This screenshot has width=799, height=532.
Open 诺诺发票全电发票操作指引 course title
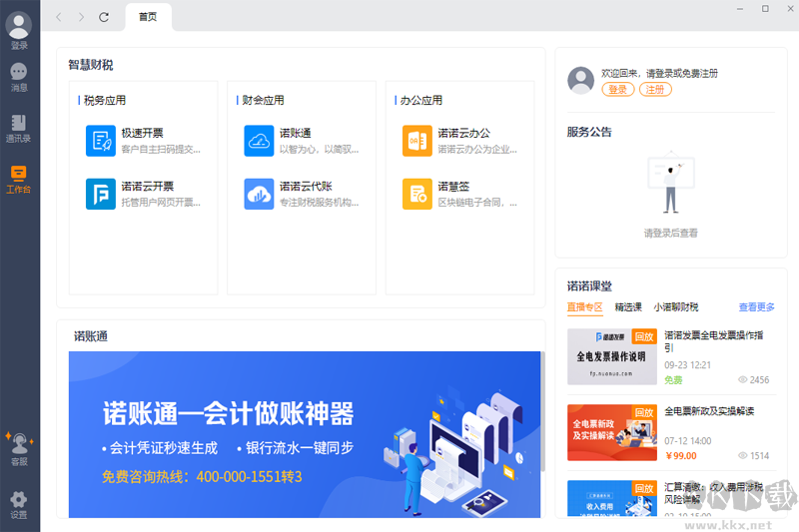(x=714, y=341)
